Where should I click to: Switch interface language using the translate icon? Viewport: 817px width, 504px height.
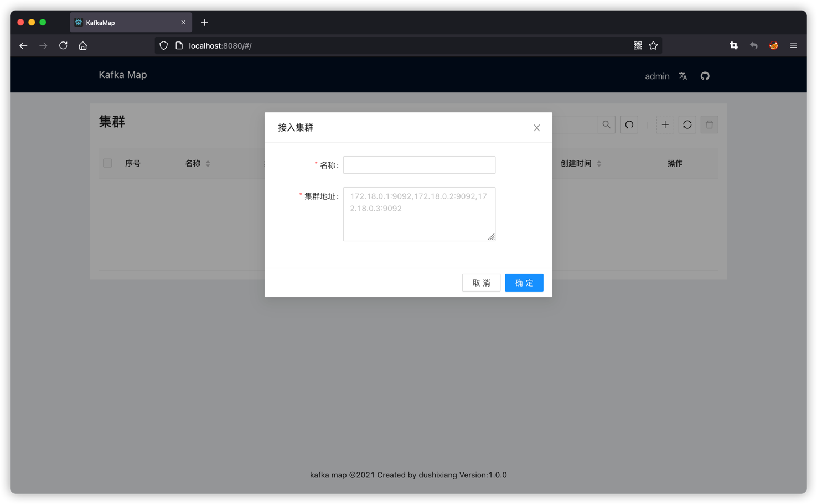tap(682, 76)
